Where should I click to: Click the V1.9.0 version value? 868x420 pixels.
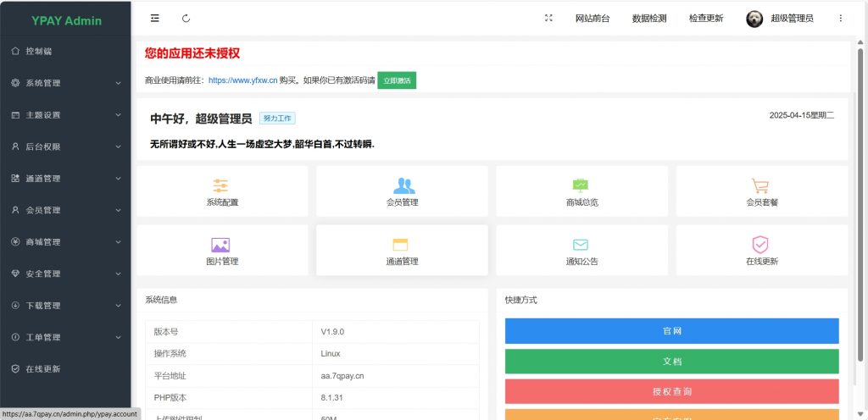click(332, 332)
